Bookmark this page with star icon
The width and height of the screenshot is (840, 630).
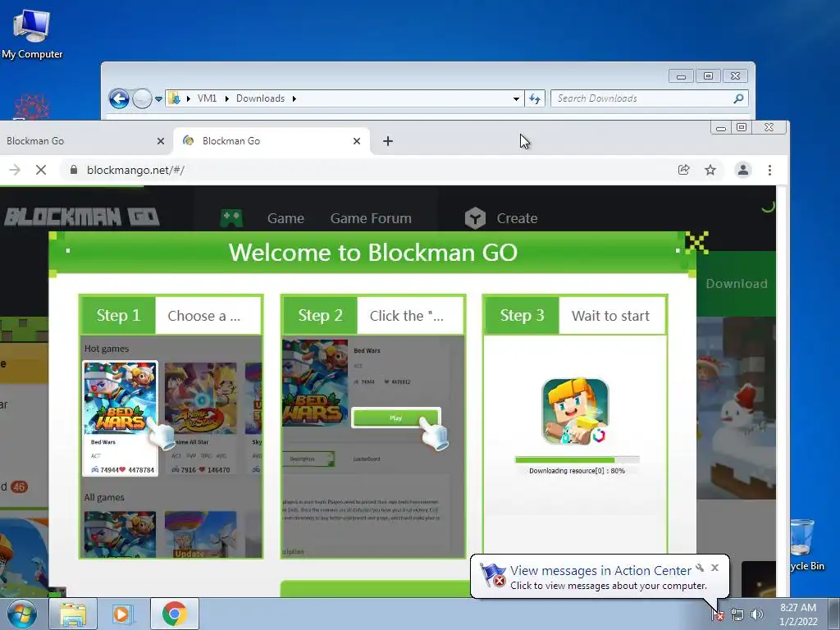710,170
